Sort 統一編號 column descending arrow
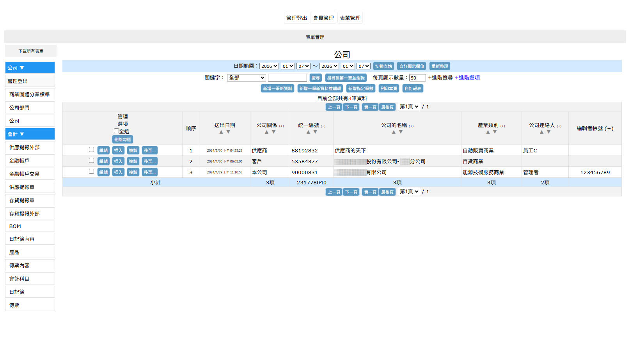The height and width of the screenshot is (364, 630). (315, 132)
